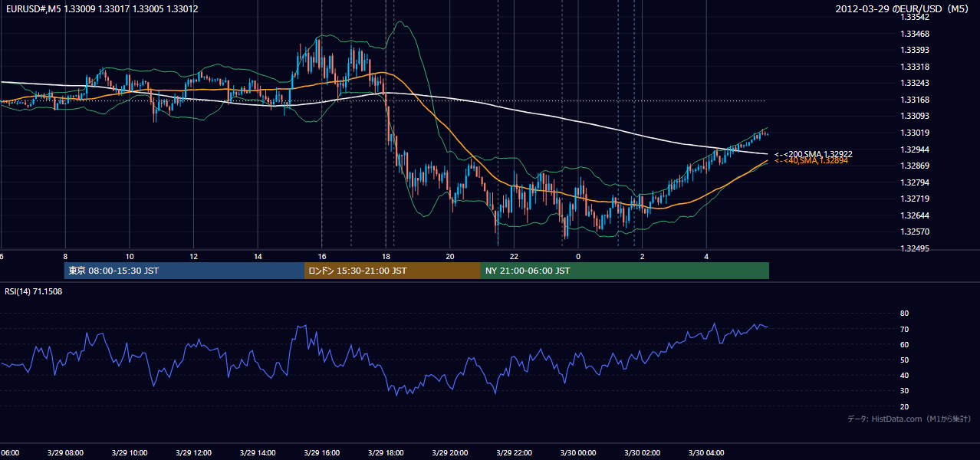Click price level 1.32495 on the axis
Viewport: 980px width, 460px height.
point(915,248)
